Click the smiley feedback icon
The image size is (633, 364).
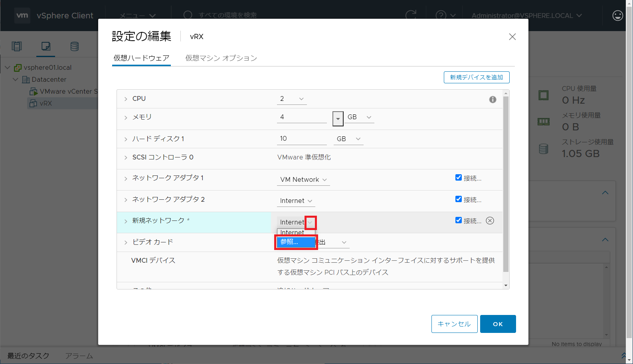617,16
